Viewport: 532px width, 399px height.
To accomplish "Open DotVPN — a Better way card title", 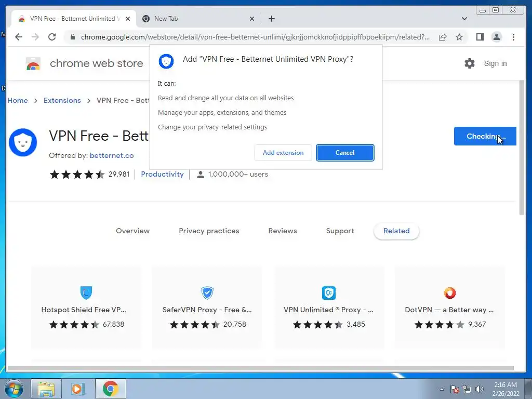I will tap(449, 310).
